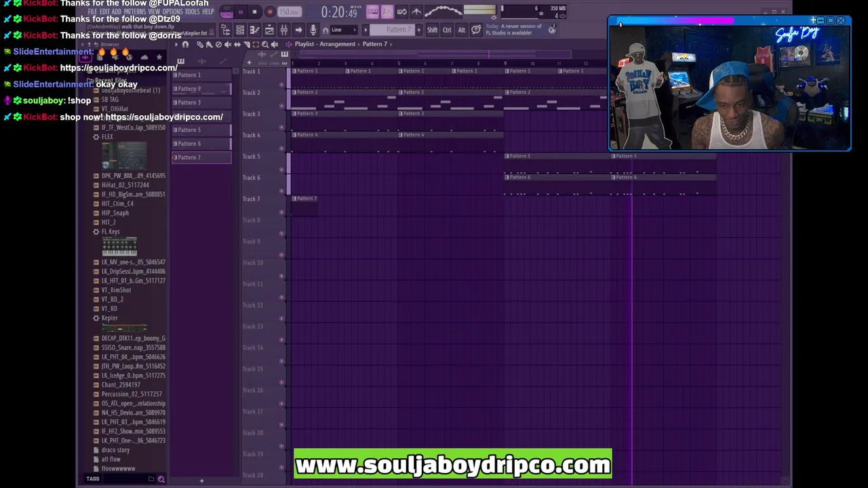This screenshot has height=488, width=868.
Task: Open the Pattern 7 selector dropdown
Action: [393, 30]
